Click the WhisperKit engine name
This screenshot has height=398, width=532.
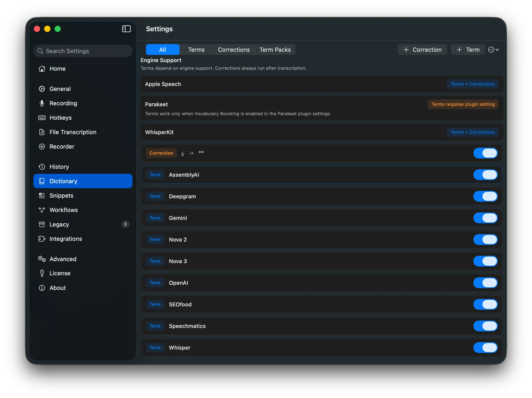(x=159, y=132)
